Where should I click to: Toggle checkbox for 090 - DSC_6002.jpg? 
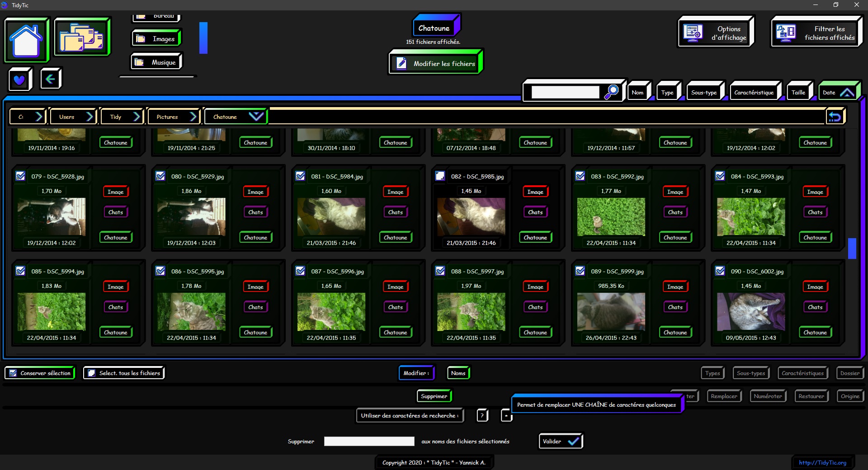pyautogui.click(x=720, y=271)
